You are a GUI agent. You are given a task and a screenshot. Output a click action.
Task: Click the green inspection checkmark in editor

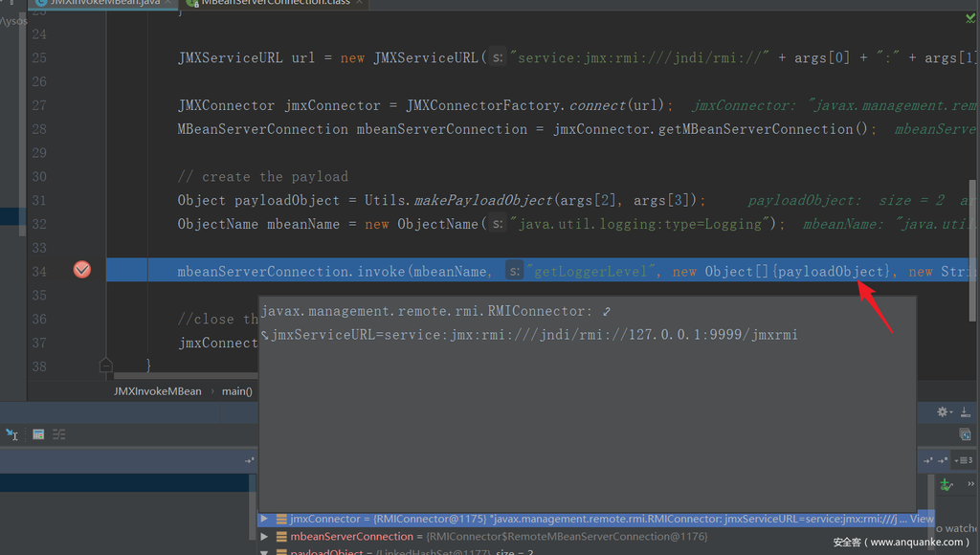click(969, 16)
